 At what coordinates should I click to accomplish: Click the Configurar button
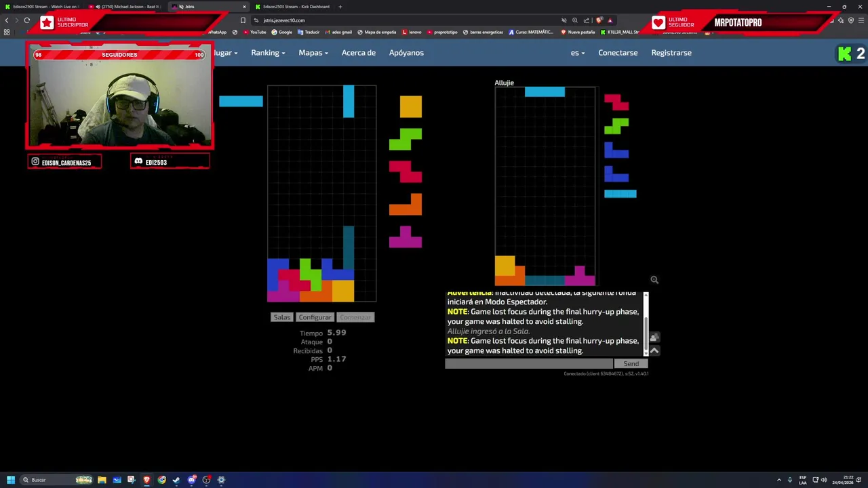pyautogui.click(x=315, y=317)
